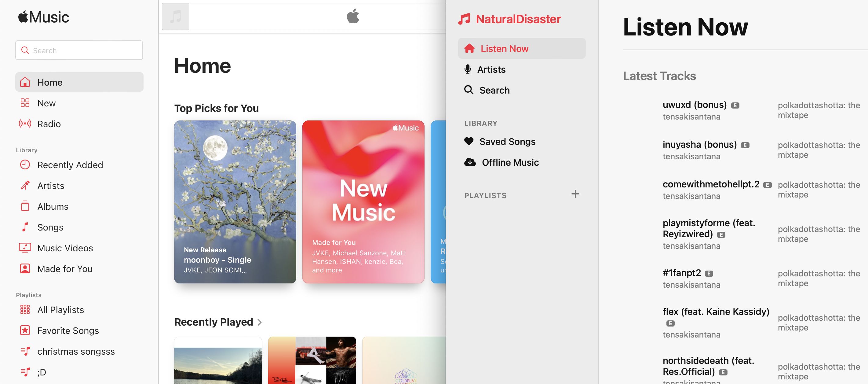Open Search in NaturalDisaster sidebar
The image size is (868, 384).
pyautogui.click(x=522, y=90)
